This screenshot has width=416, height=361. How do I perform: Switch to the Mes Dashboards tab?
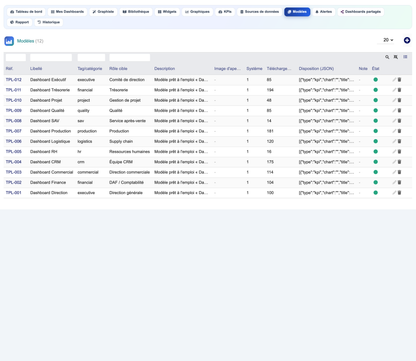click(67, 12)
